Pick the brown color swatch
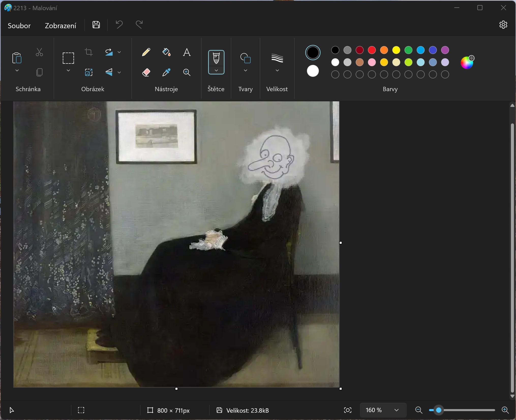This screenshot has width=516, height=420. [x=359, y=62]
